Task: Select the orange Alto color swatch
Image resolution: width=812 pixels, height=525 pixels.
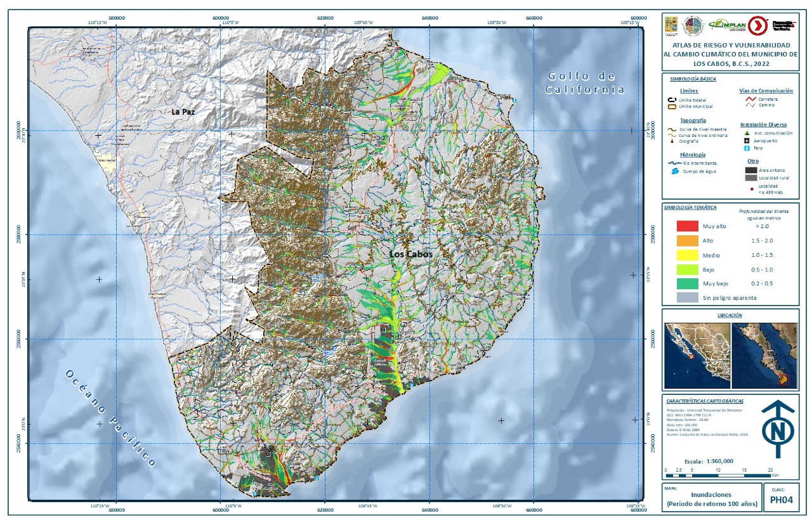Action: point(686,241)
